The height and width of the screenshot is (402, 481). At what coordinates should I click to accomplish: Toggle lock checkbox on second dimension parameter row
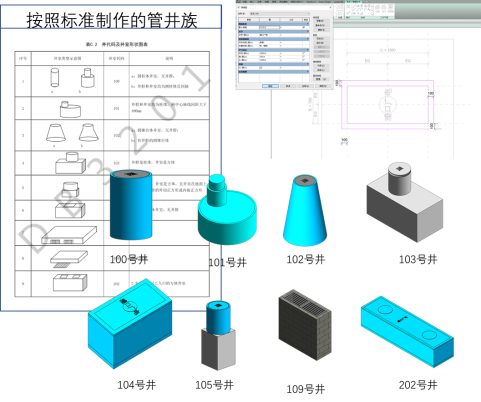304,57
